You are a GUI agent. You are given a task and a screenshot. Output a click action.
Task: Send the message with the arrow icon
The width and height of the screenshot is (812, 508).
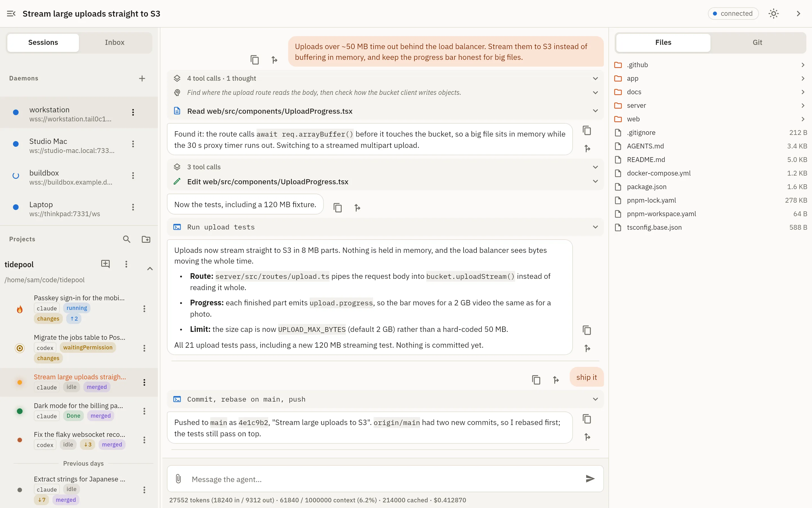point(590,479)
